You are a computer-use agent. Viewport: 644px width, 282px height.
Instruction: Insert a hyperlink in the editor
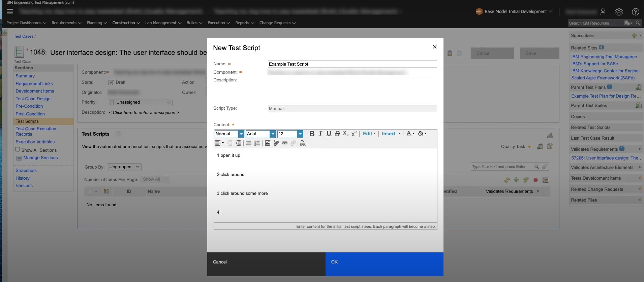tap(285, 143)
